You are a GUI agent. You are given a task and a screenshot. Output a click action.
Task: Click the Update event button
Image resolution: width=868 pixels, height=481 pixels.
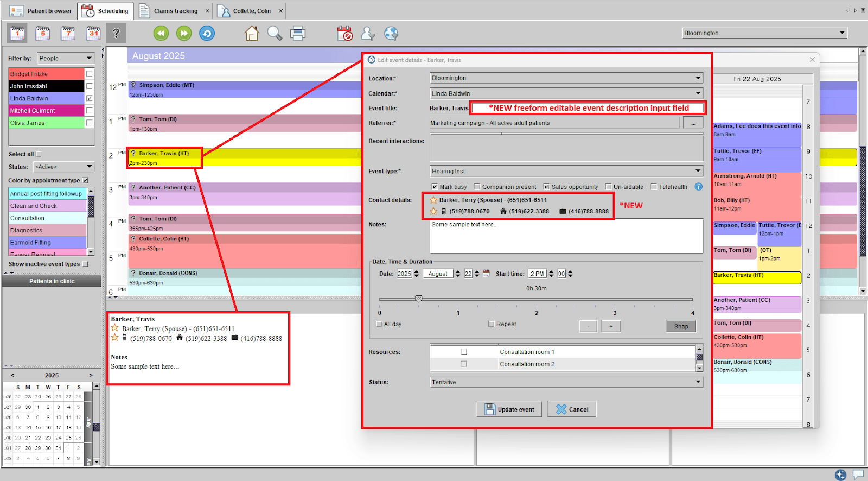coord(509,409)
